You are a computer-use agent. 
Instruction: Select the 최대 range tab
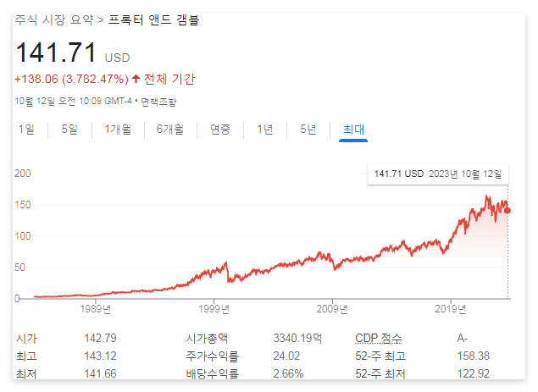353,130
